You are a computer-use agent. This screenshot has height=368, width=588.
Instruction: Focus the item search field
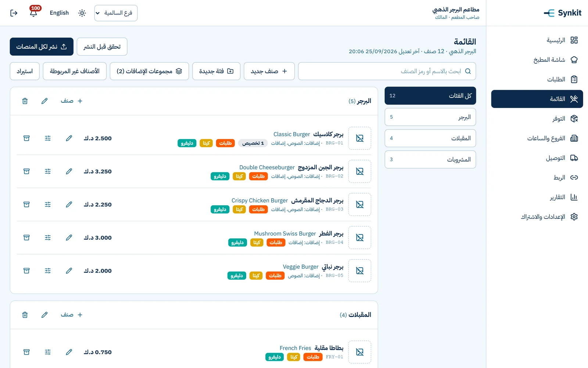(x=387, y=71)
